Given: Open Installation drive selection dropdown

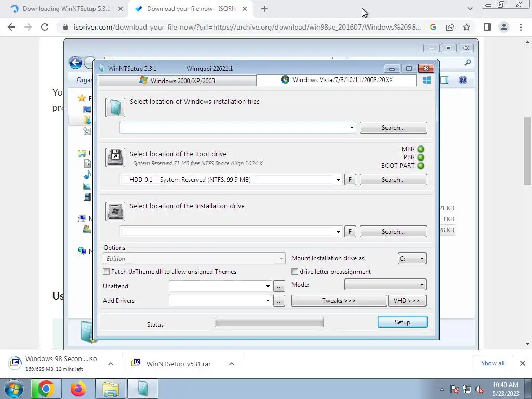Looking at the screenshot, I should (338, 231).
